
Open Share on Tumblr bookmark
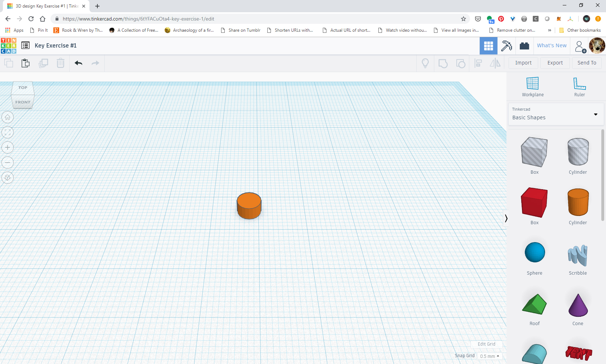240,30
